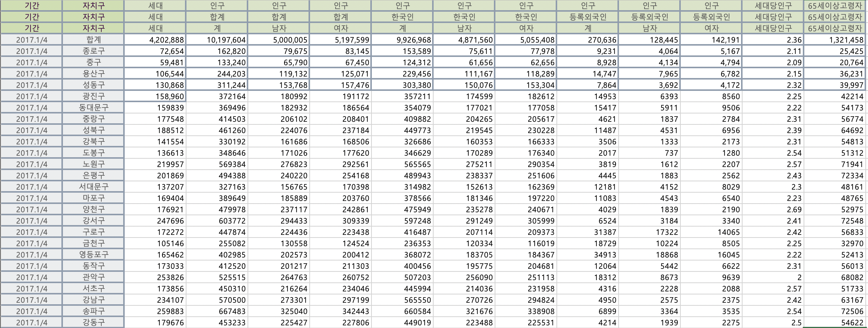The width and height of the screenshot is (868, 328).
Task: Select the 서초구 district name cell
Action: (x=93, y=288)
